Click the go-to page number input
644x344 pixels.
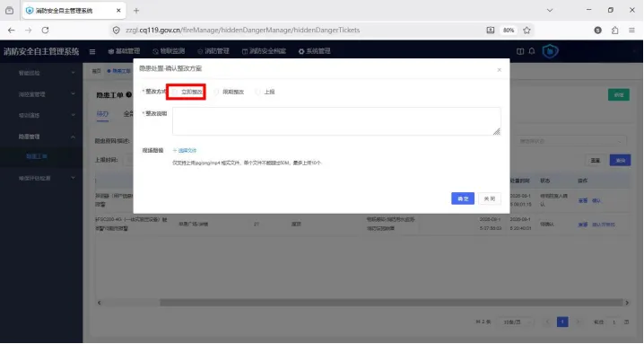coord(614,322)
